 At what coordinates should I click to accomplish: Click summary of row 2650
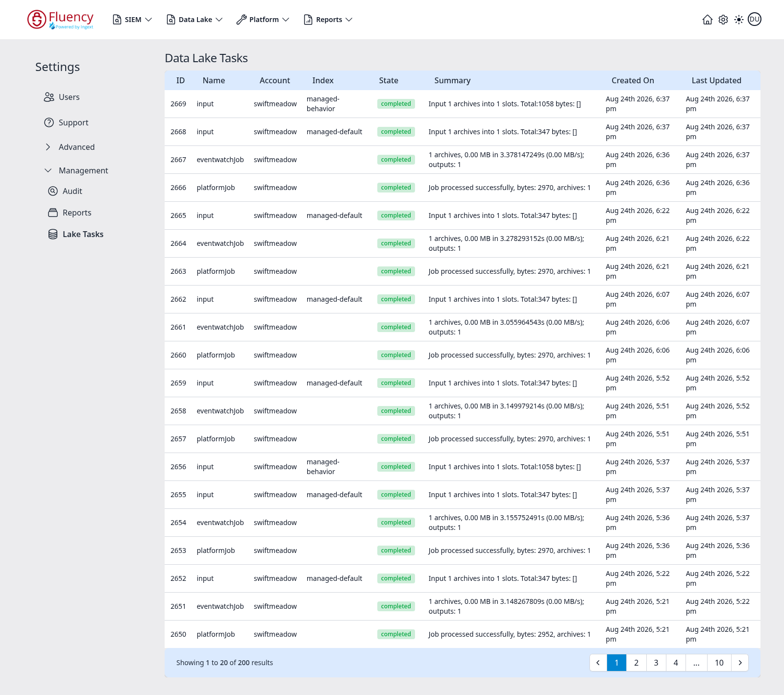point(509,634)
